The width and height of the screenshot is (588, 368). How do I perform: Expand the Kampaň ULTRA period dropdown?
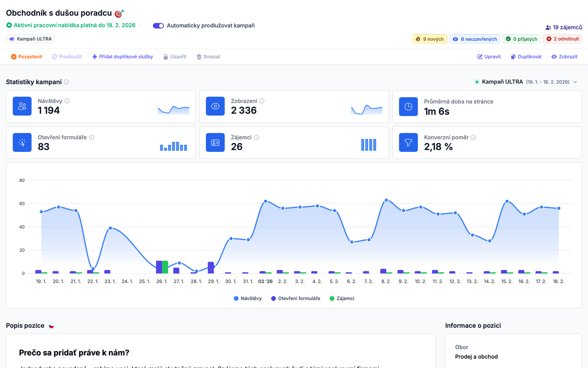click(x=575, y=82)
